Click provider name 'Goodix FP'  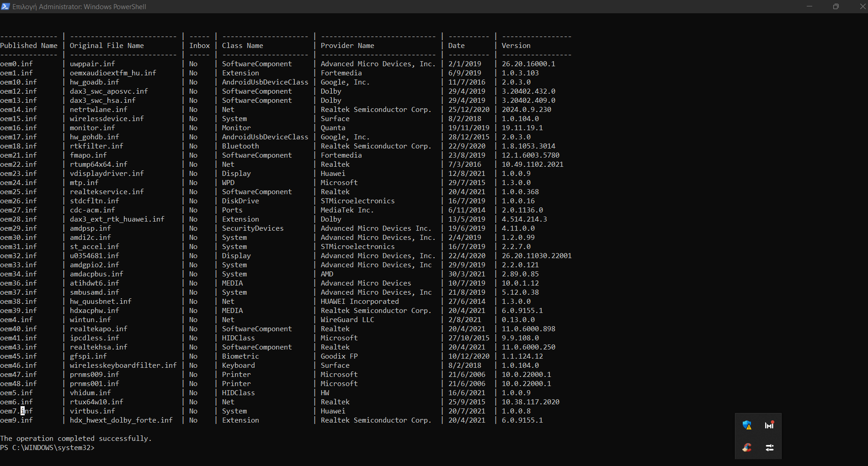coord(339,356)
